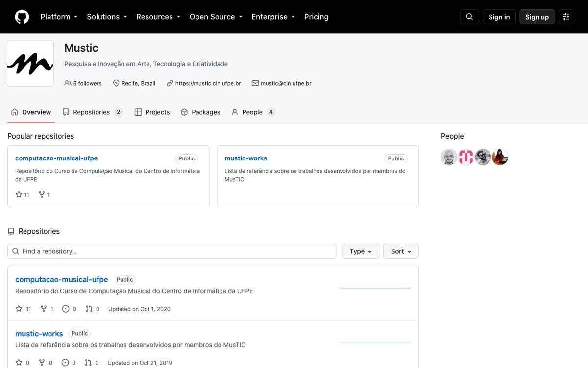The height and width of the screenshot is (368, 588).
Task: Expand the Open Source menu
Action: click(x=216, y=17)
